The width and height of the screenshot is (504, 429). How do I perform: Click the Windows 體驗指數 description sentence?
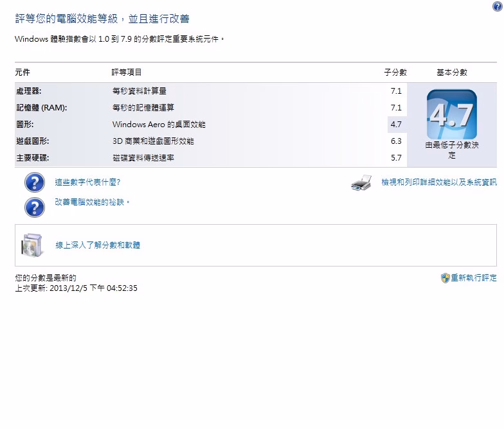120,39
